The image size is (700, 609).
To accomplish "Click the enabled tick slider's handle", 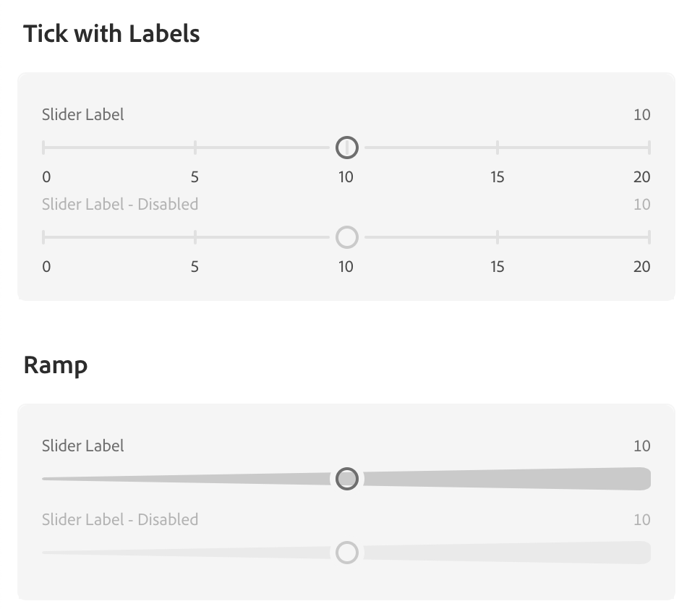I will pos(347,148).
